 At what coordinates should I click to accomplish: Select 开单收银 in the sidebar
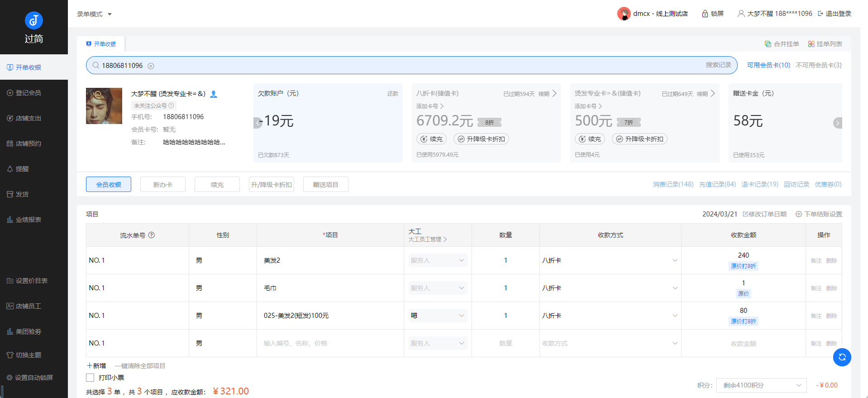coord(34,67)
